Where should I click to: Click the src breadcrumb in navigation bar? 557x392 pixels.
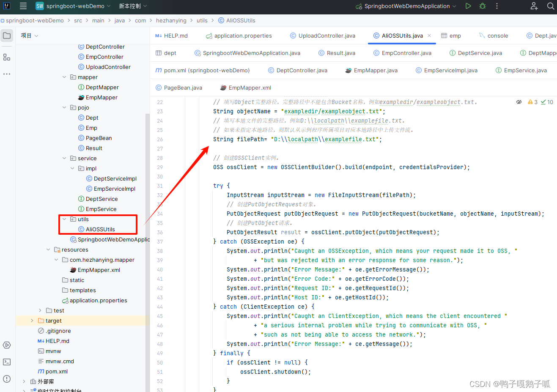pos(78,20)
